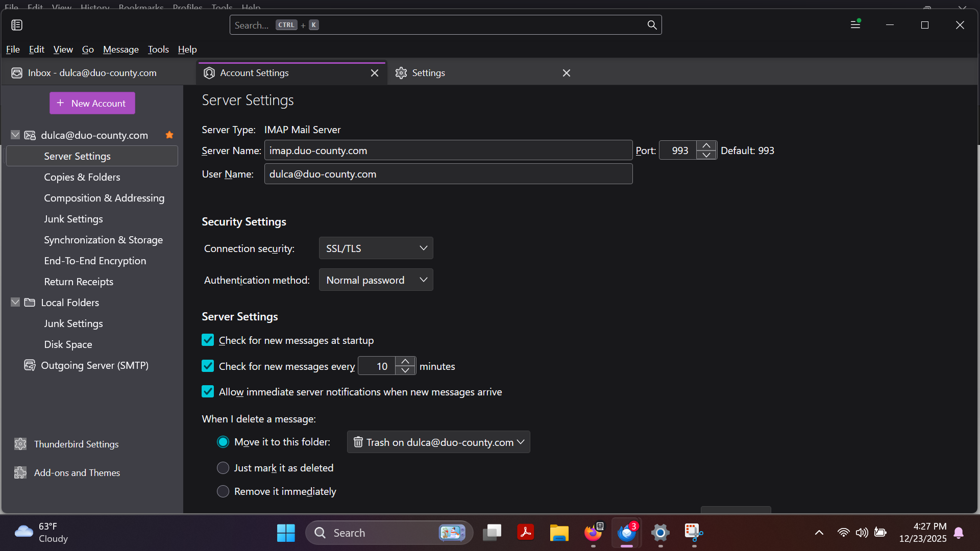The height and width of the screenshot is (551, 980).
Task: Click the default account star icon
Action: pos(169,135)
